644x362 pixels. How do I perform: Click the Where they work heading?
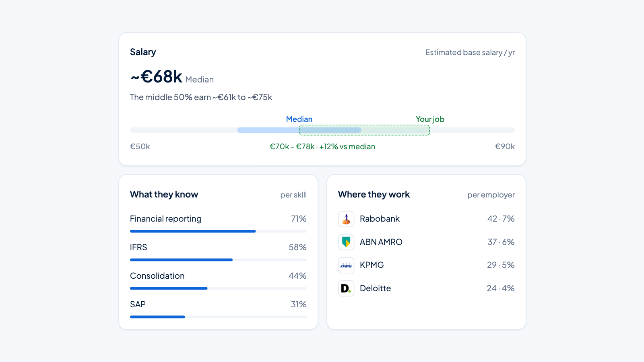point(374,194)
